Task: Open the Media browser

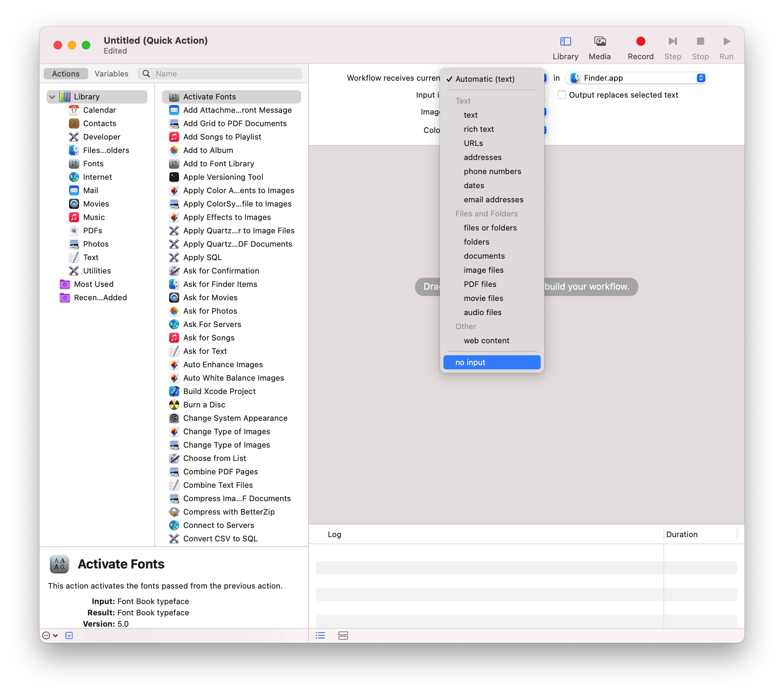Action: (x=600, y=42)
